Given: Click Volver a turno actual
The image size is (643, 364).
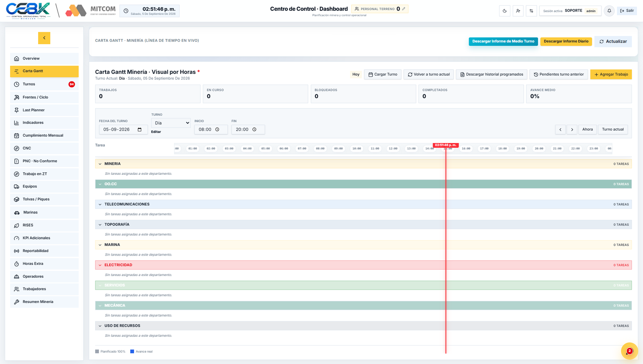Looking at the screenshot, I should 428,74.
